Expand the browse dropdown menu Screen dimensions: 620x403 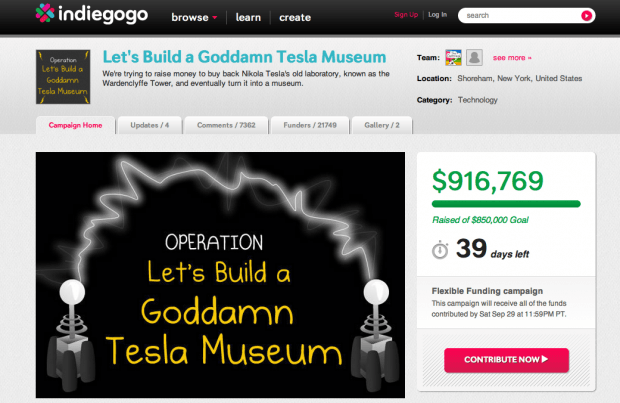(x=194, y=17)
